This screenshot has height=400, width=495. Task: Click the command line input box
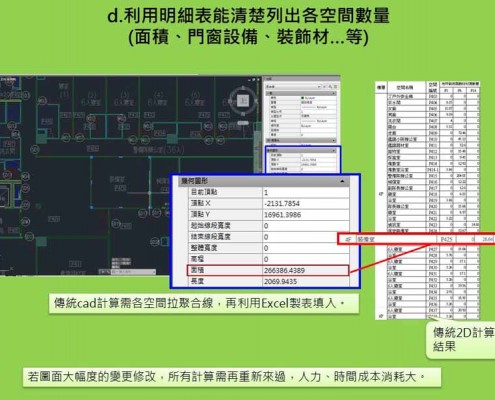[133, 272]
